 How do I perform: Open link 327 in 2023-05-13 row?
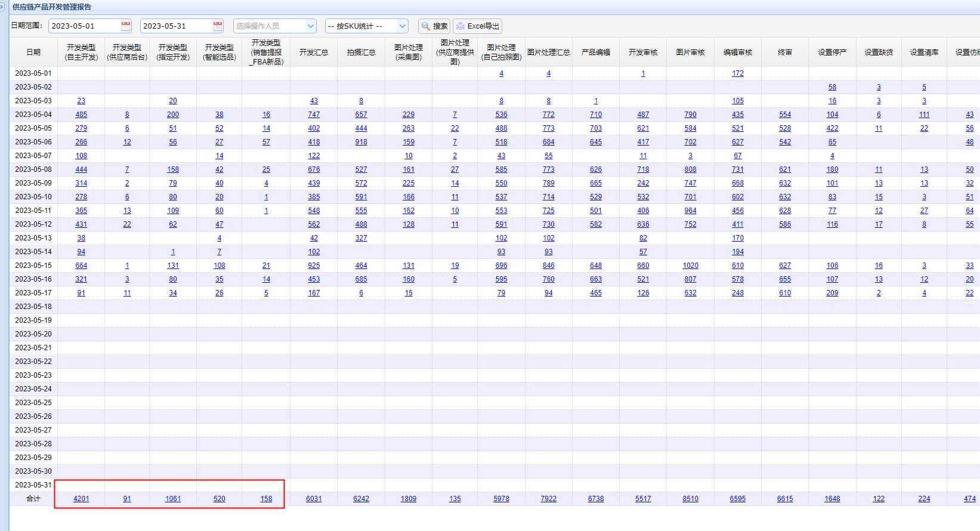coord(361,238)
